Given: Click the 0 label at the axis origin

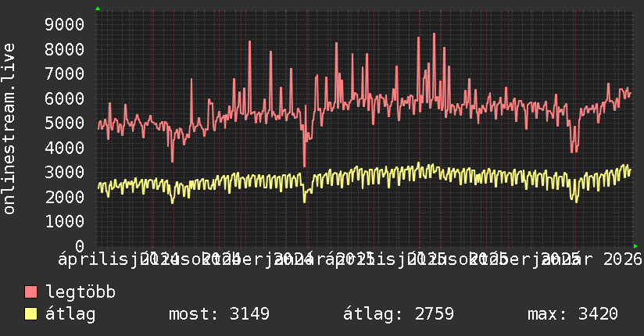Looking at the screenshot, I should (80, 246).
